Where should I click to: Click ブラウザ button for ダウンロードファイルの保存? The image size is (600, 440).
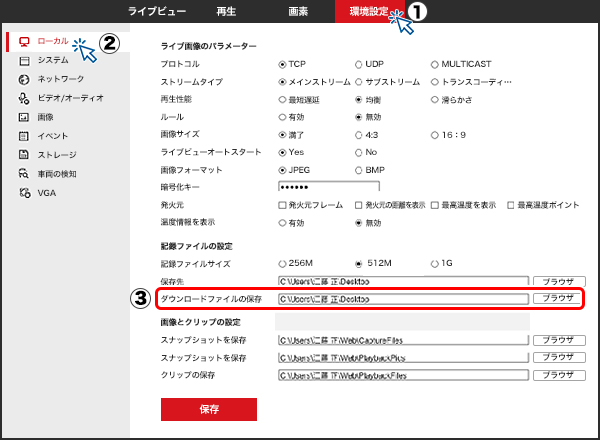coord(557,298)
